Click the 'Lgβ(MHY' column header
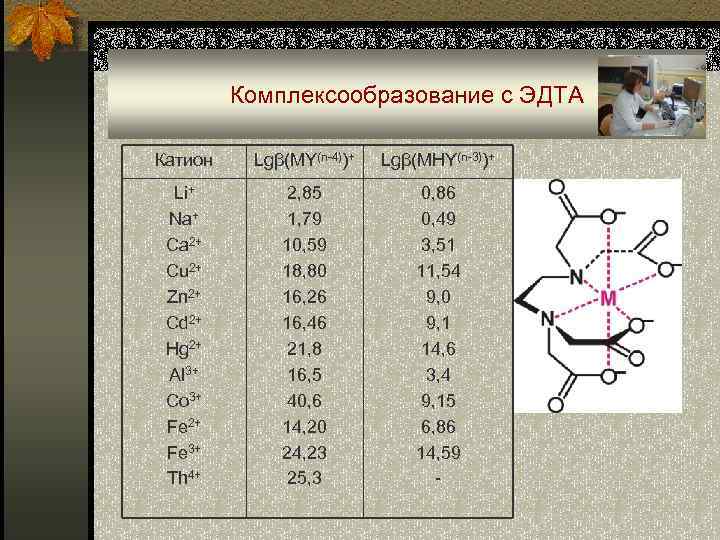 (438, 160)
